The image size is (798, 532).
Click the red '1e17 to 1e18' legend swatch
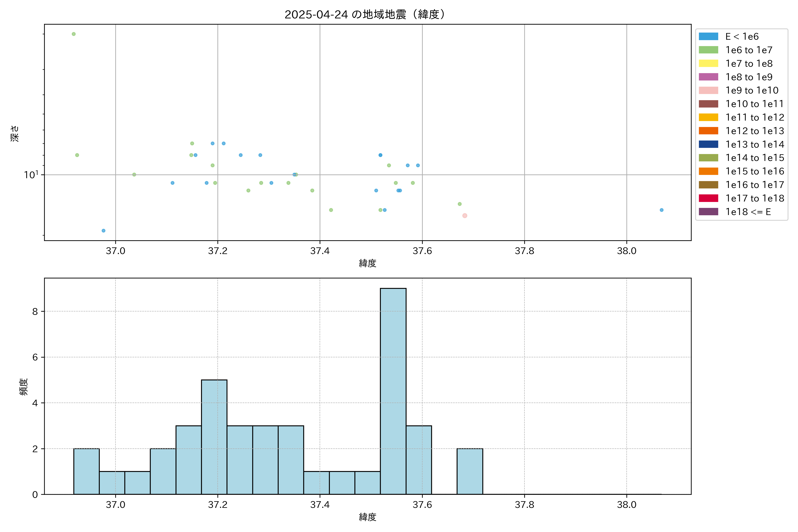tap(708, 198)
